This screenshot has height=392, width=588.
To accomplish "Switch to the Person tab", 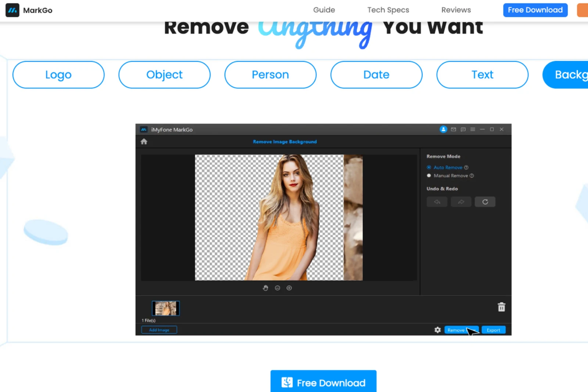I will click(x=270, y=75).
